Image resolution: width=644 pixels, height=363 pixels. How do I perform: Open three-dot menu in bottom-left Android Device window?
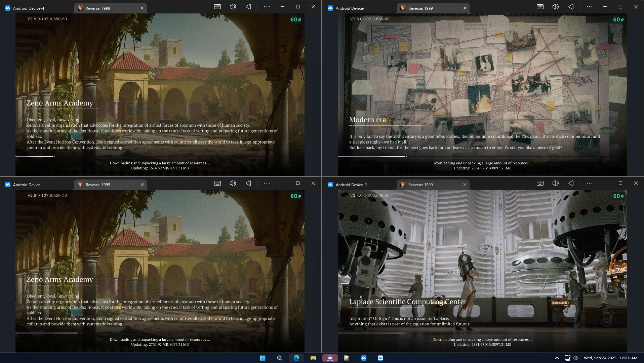click(267, 183)
